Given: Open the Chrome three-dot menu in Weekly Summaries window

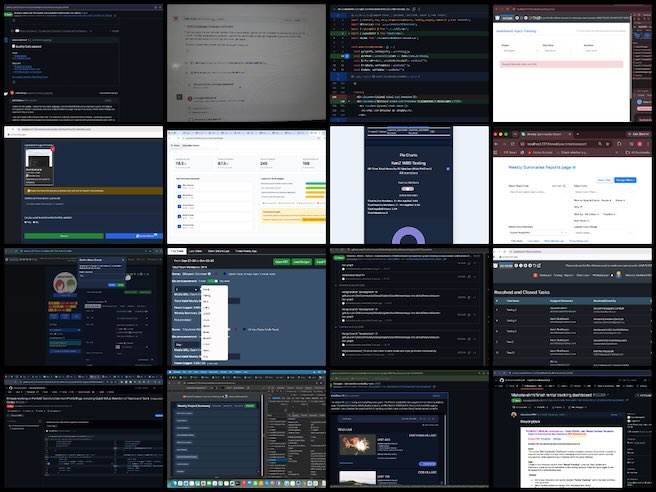Looking at the screenshot, I should [650, 144].
